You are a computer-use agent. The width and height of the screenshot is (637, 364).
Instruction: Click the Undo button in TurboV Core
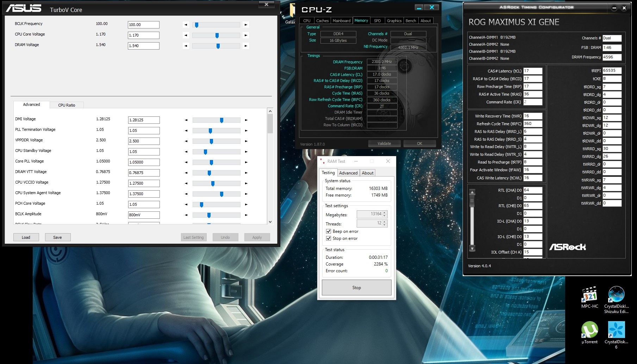(x=225, y=237)
